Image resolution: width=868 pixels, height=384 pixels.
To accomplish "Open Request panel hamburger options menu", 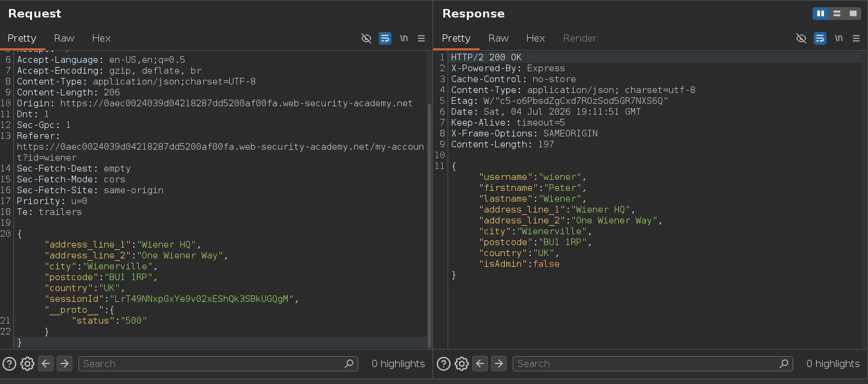I will click(x=421, y=38).
